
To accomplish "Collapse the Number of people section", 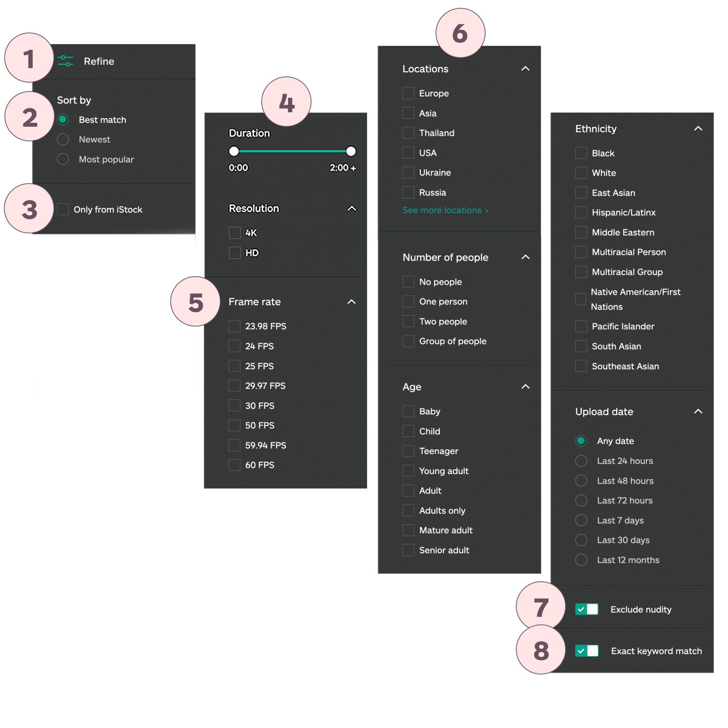I will pyautogui.click(x=525, y=257).
